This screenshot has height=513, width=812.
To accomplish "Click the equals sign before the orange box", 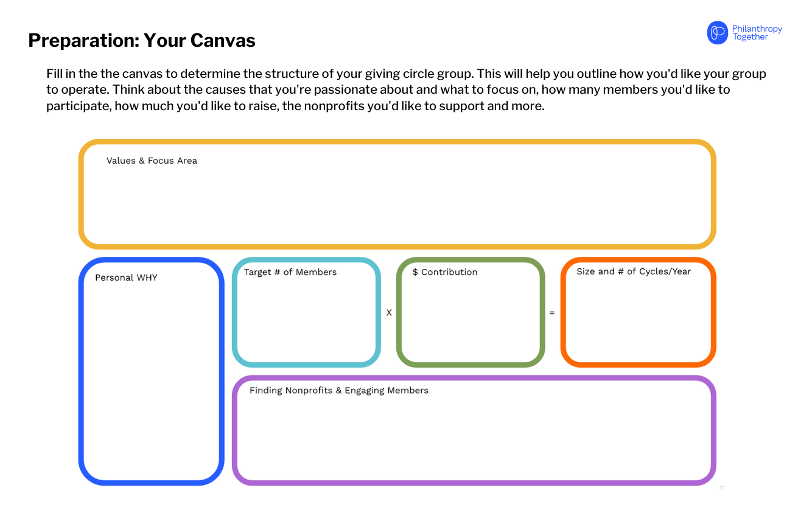I will pyautogui.click(x=552, y=313).
